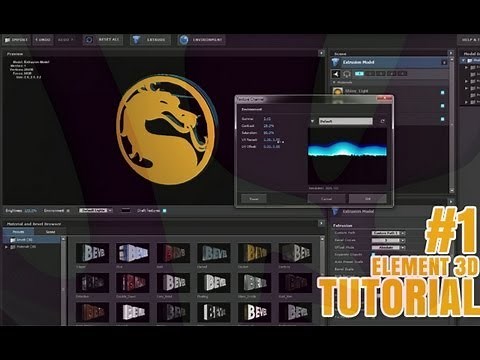480x360 pixels.
Task: Click the blue Extrude funnel icon
Action: [x=136, y=40]
